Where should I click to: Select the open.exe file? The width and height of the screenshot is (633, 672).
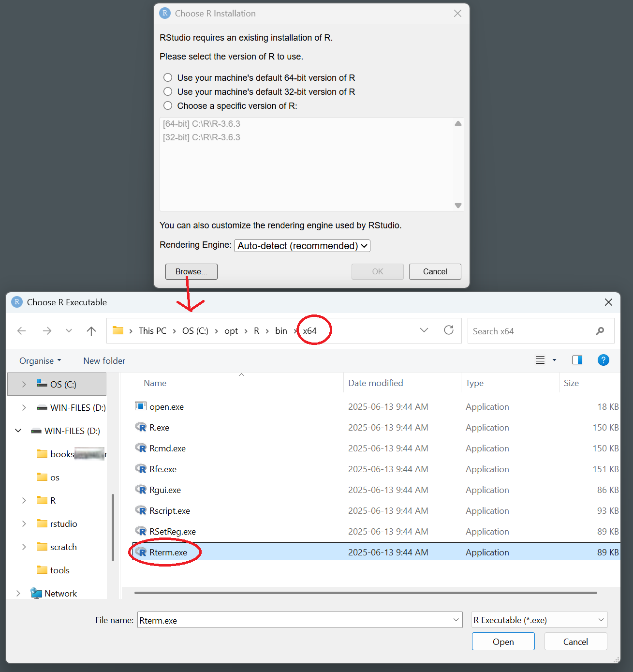166,407
